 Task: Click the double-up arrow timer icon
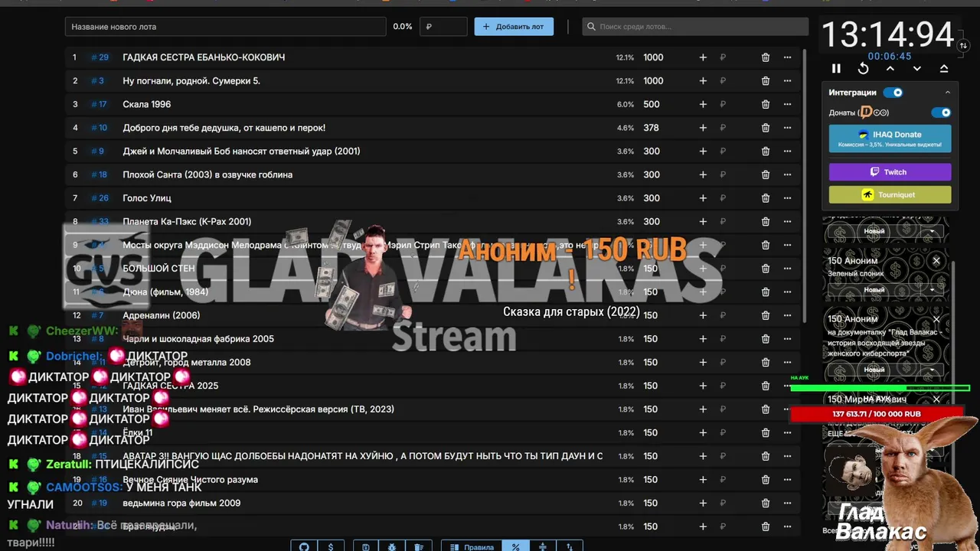(x=944, y=68)
